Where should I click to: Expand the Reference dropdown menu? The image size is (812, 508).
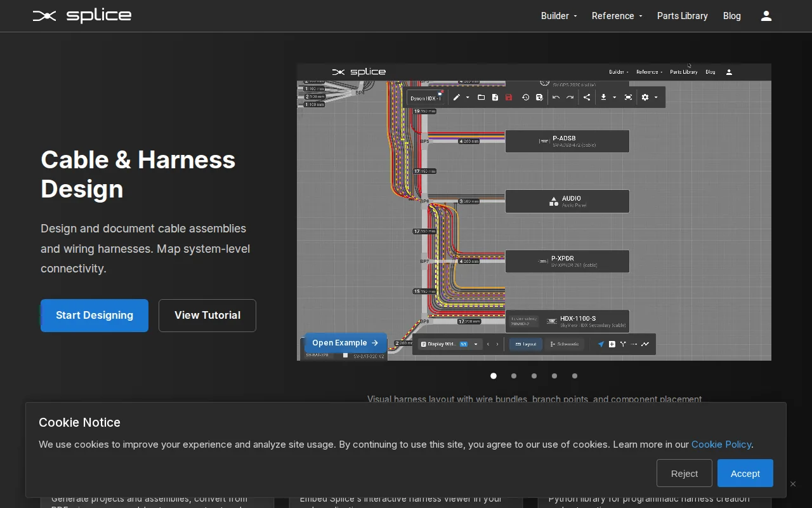coord(617,16)
